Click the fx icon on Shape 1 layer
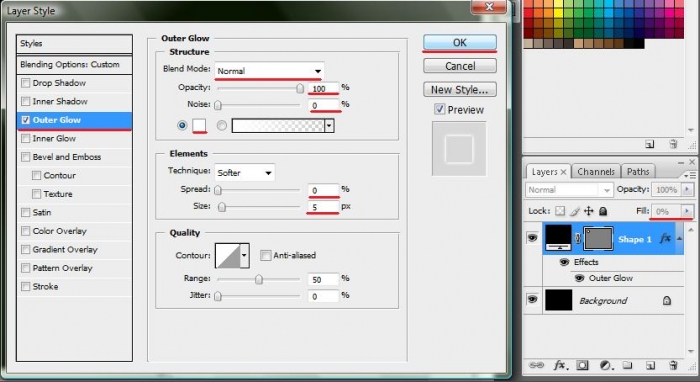 (x=665, y=239)
